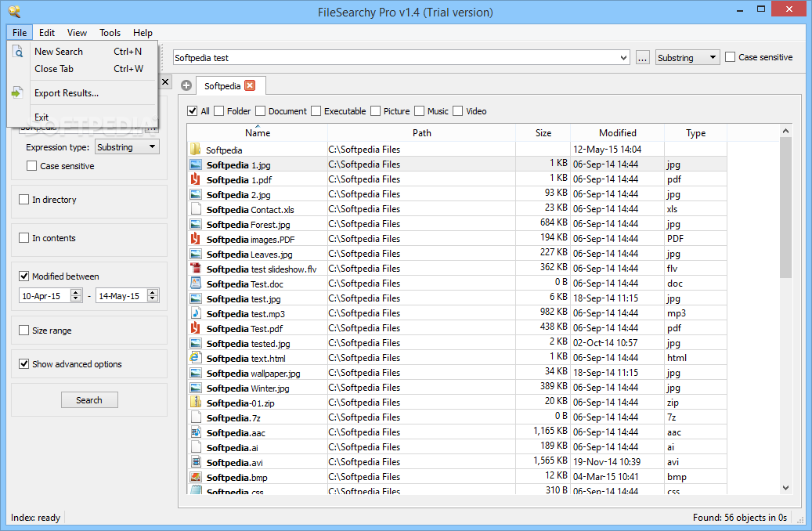Click the bitmap icon of Softpedia.bmp

(x=195, y=477)
